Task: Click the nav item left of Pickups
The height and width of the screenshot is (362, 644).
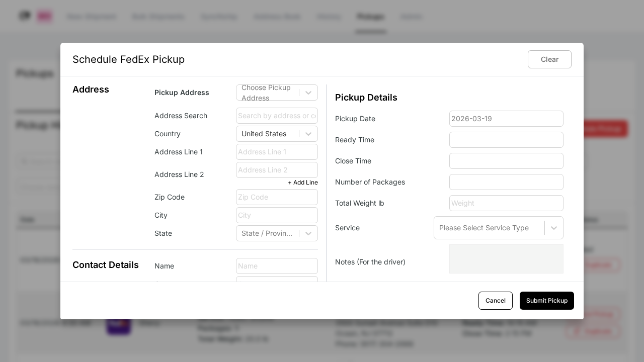Action: (329, 17)
